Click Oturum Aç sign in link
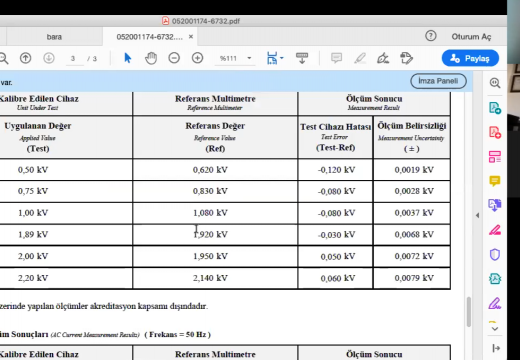Screen dimensions: 520x360 tap(471, 37)
